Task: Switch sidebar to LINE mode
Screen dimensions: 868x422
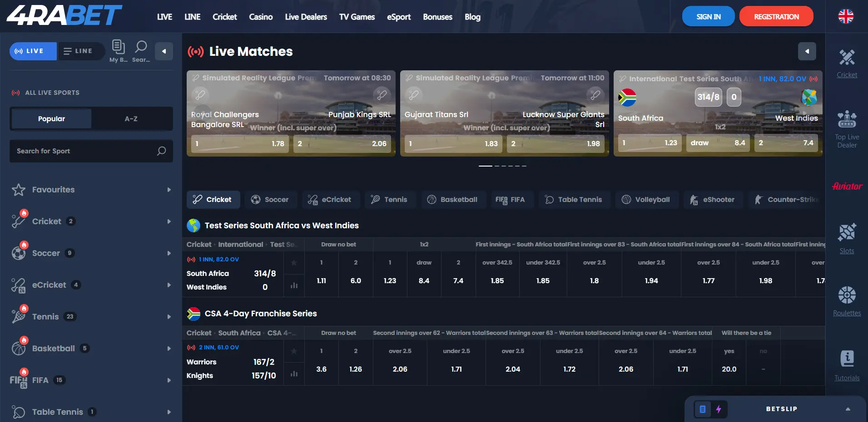Action: pos(79,51)
